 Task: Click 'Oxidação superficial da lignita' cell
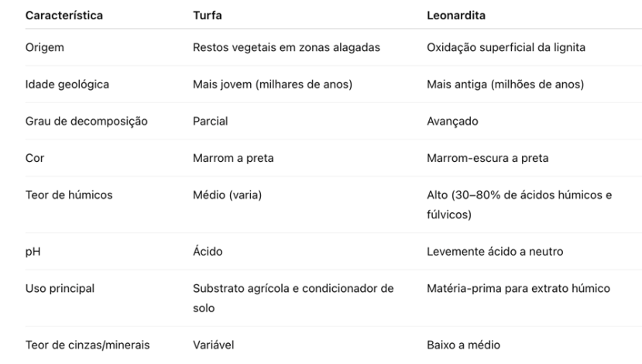tap(506, 47)
